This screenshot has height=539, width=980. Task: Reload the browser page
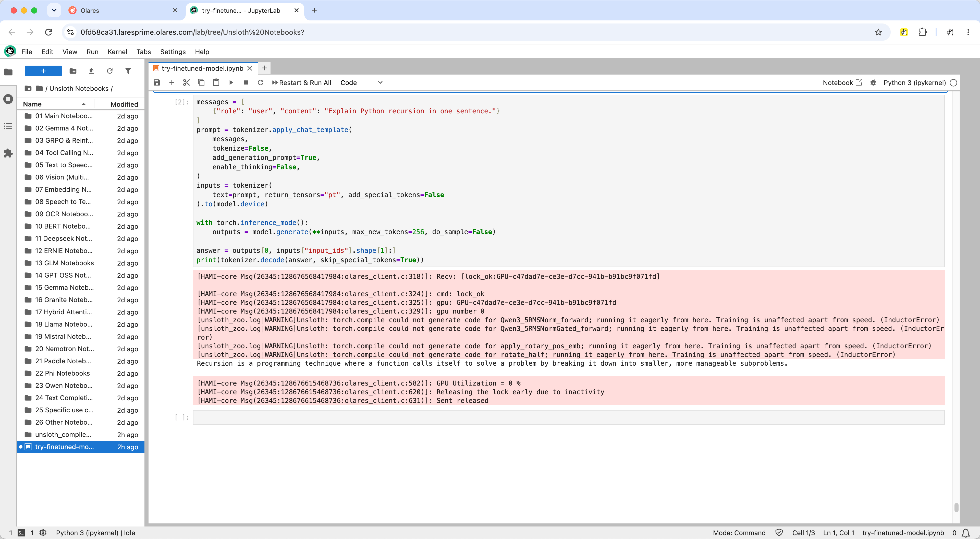coord(48,32)
